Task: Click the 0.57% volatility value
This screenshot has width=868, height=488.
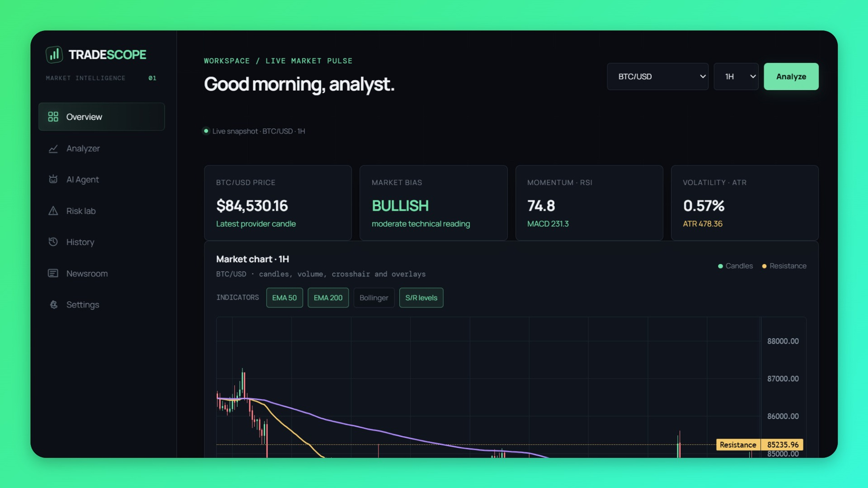Action: (704, 206)
